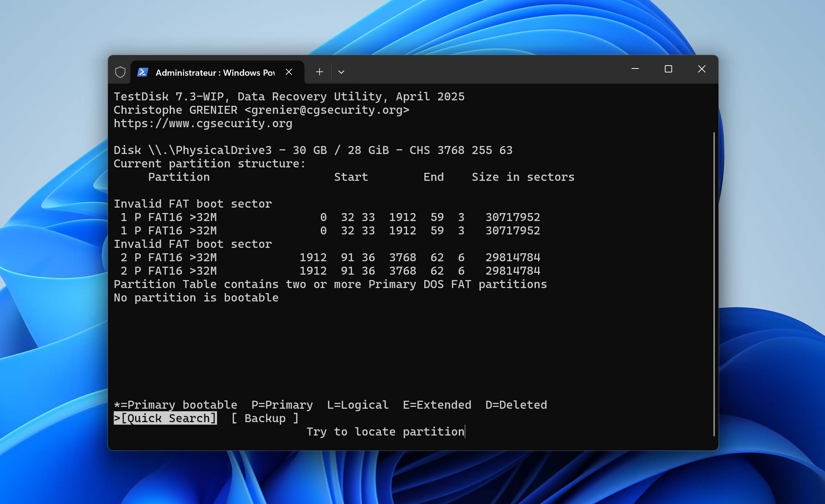
Task: Click the 'Start' column header
Action: coord(351,177)
